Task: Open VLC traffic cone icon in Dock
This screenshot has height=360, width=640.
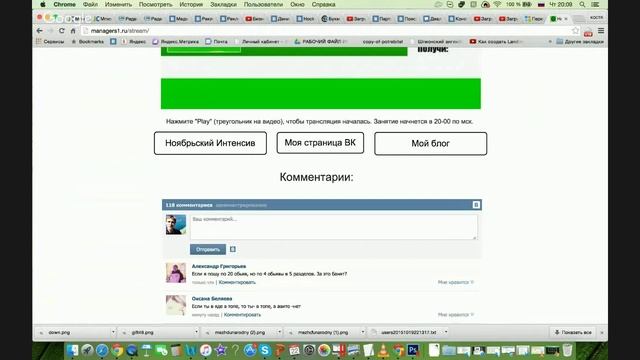Action: click(383, 350)
